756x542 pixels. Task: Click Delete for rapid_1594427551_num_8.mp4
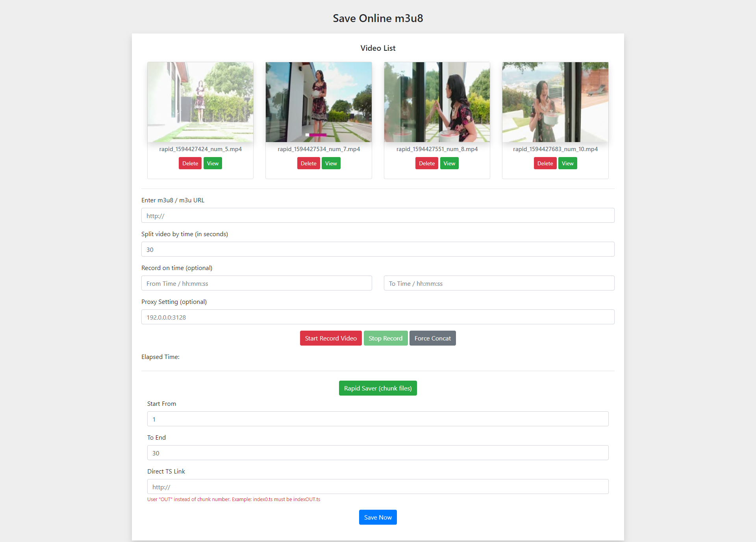pyautogui.click(x=426, y=163)
